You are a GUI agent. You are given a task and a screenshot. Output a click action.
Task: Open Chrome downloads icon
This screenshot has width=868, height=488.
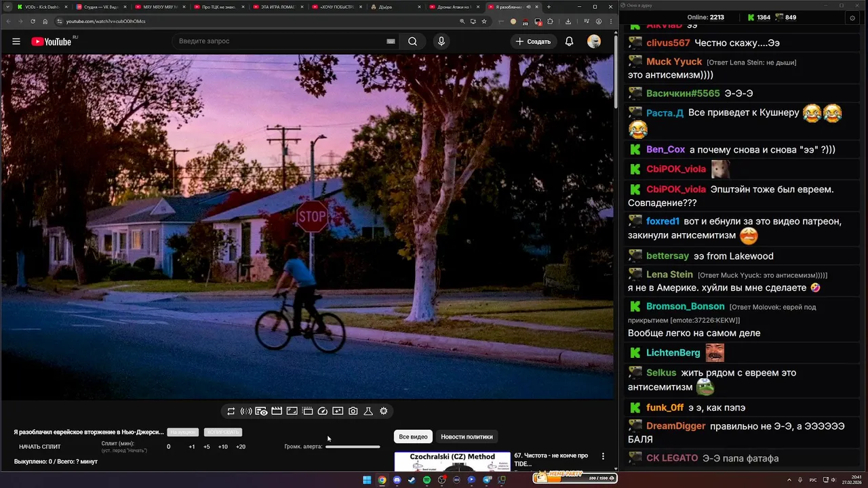568,21
